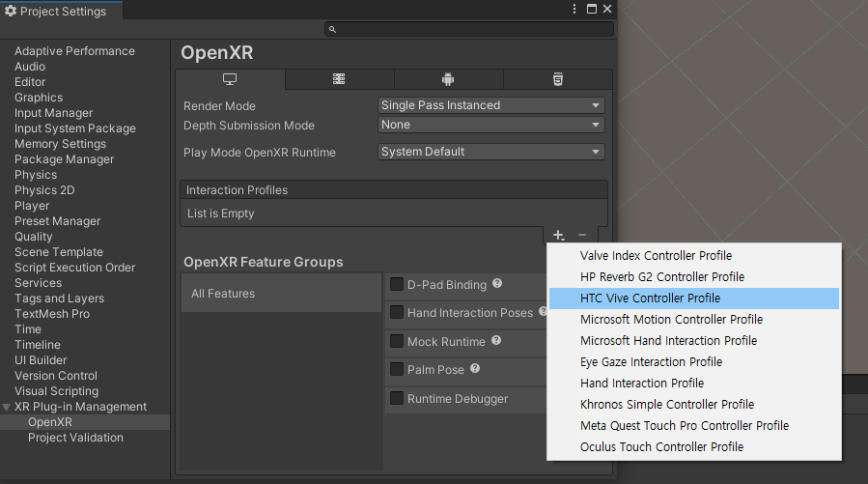Open Time settings
868x484 pixels.
(28, 329)
